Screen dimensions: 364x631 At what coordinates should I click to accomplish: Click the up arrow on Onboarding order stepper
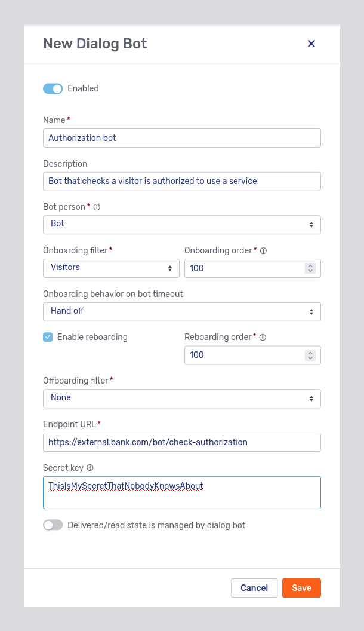click(310, 265)
